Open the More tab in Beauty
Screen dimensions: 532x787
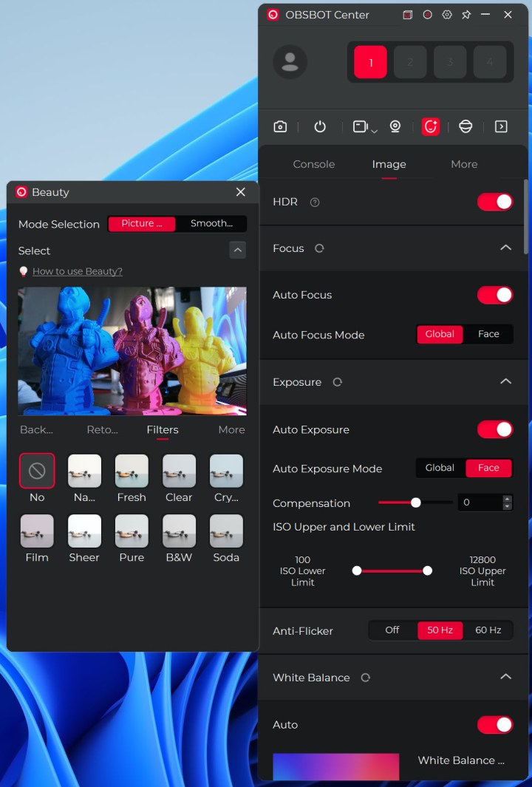(231, 429)
